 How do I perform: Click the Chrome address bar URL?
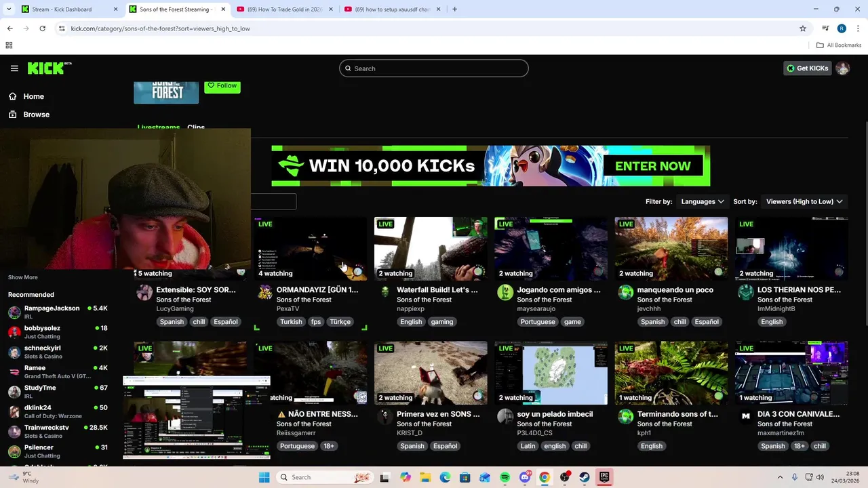[x=160, y=28]
